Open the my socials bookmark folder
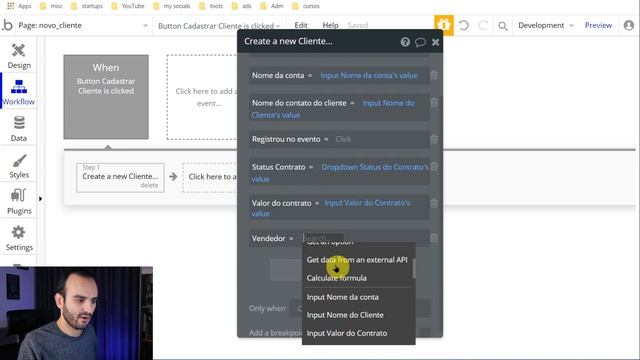The image size is (640, 360). 171,6
